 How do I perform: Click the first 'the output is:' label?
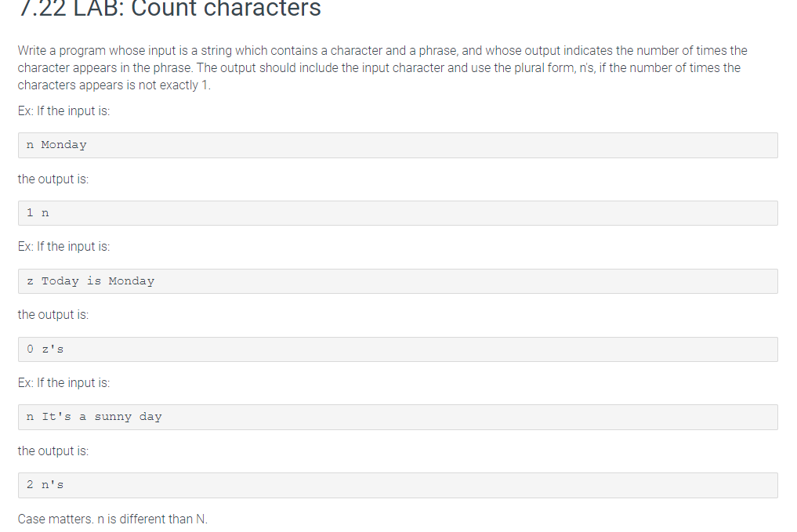pyautogui.click(x=53, y=179)
